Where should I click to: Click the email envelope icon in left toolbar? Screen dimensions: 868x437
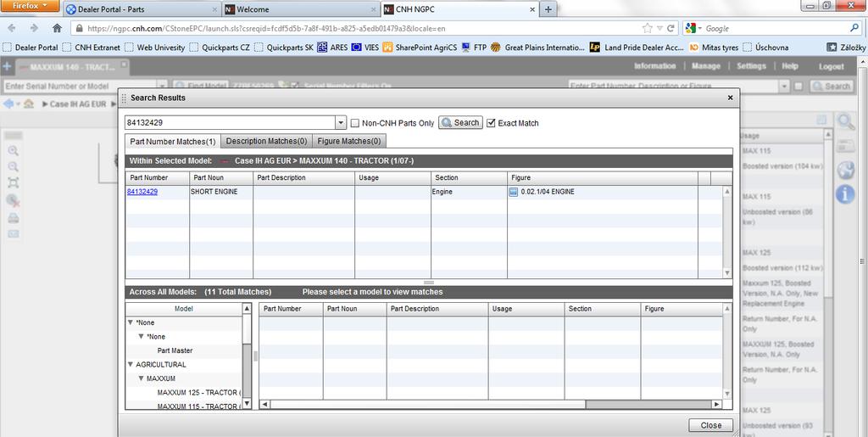tap(13, 233)
